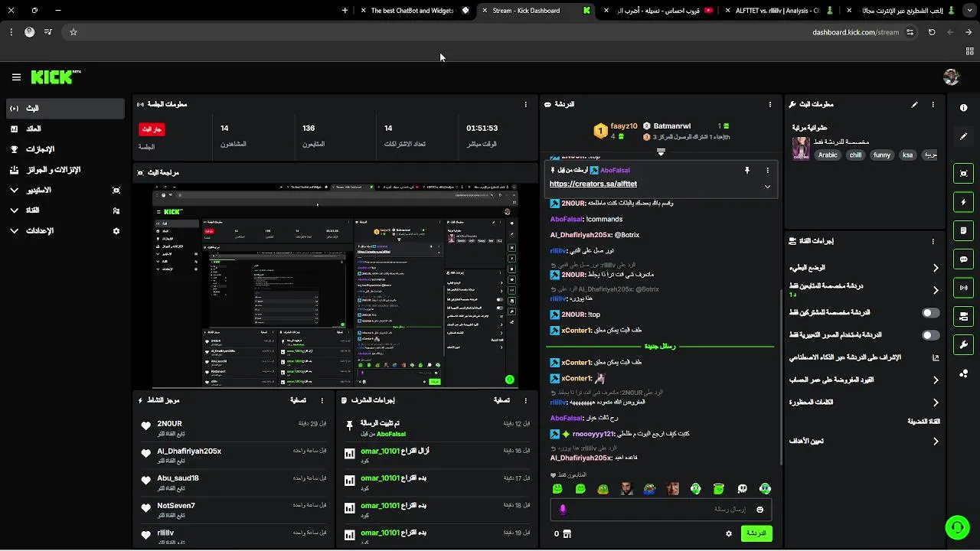Screen dimensions: 980x551
Task: Open chat settings gear icon
Action: [x=729, y=533]
